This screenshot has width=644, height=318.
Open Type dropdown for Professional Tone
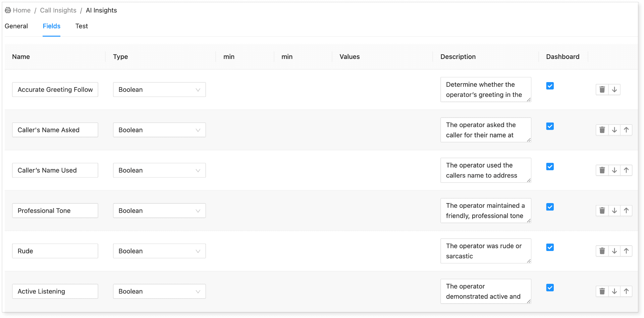159,210
